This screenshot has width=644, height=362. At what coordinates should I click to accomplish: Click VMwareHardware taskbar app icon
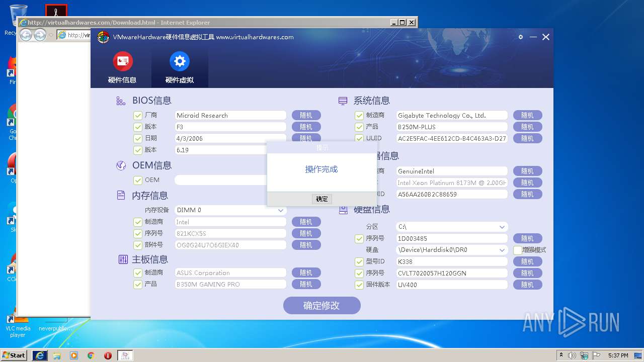(125, 355)
